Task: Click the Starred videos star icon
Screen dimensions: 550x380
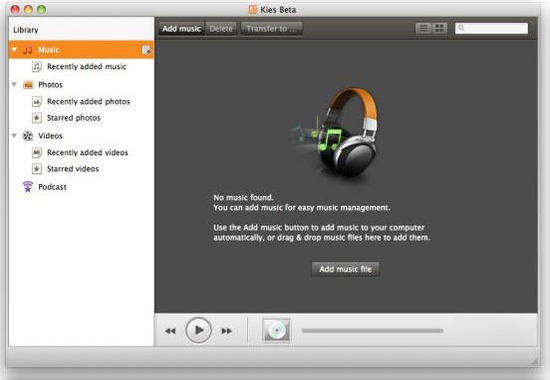Action: click(37, 169)
